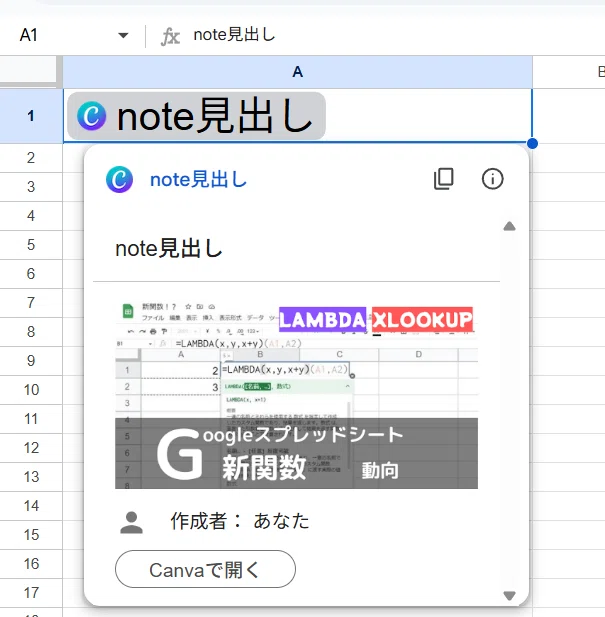Copy the link with the copy icon
605x617 pixels.
coord(444,179)
